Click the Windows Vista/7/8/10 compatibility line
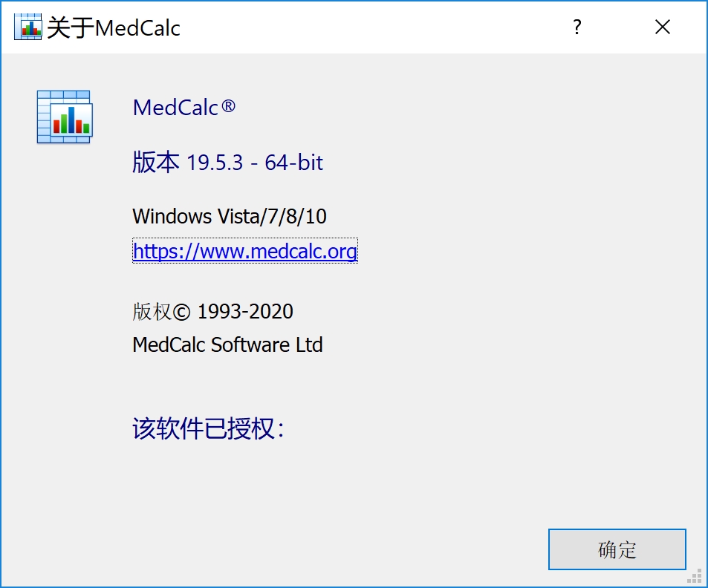 click(x=230, y=216)
